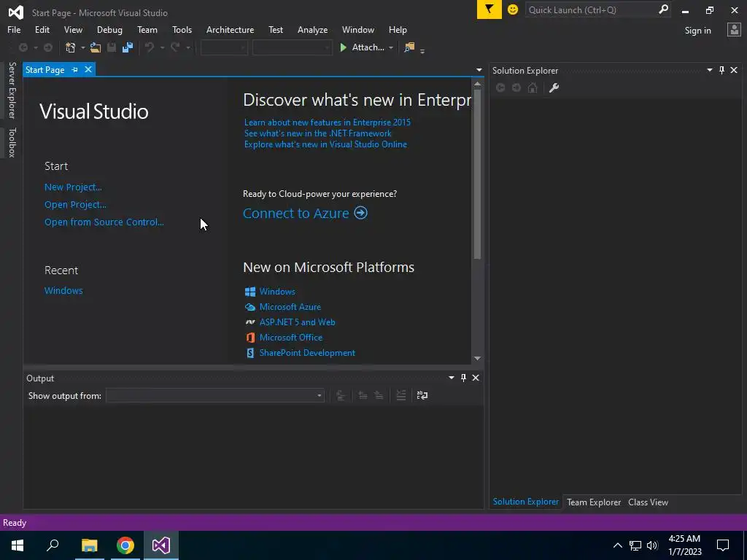
Task: Open Output window position dropdown arrow
Action: [x=451, y=378]
